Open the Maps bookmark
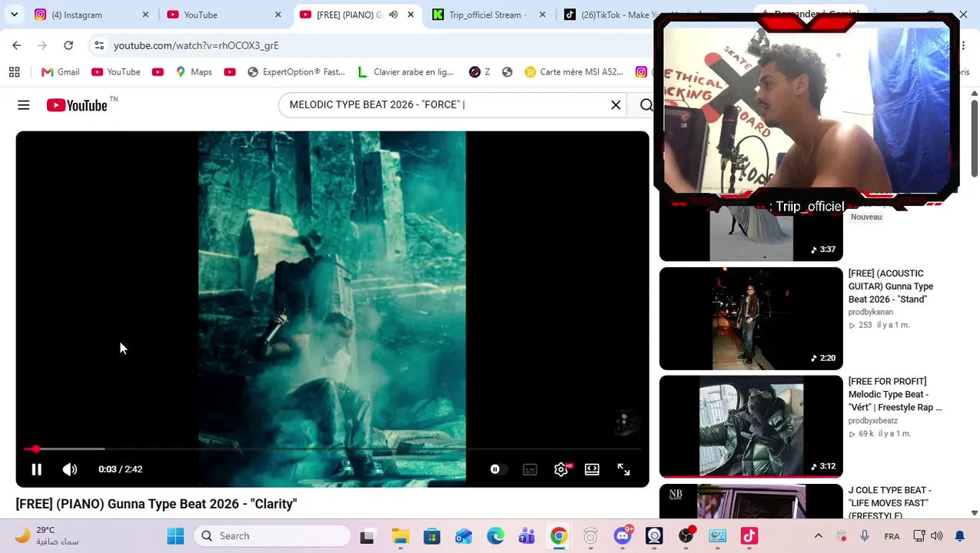The width and height of the screenshot is (980, 553). tap(193, 71)
